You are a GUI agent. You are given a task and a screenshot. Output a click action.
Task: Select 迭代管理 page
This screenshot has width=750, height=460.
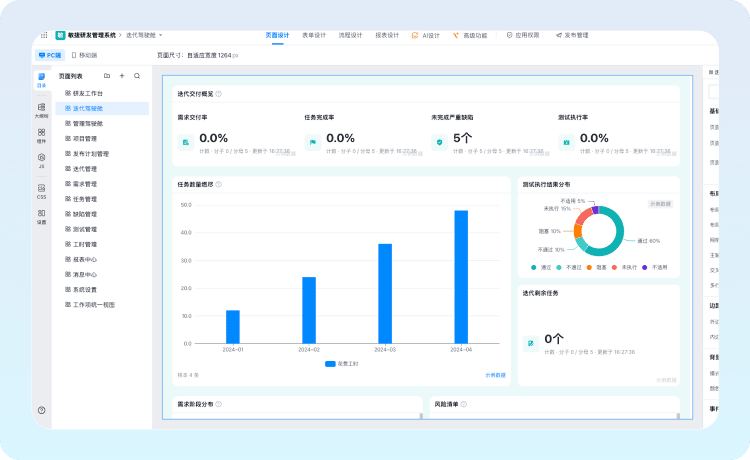(x=102, y=169)
